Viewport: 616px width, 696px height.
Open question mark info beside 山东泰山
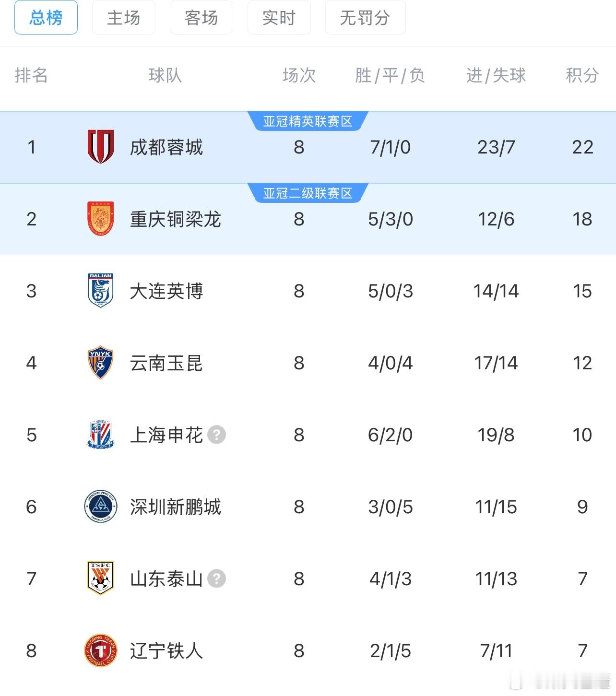click(216, 578)
